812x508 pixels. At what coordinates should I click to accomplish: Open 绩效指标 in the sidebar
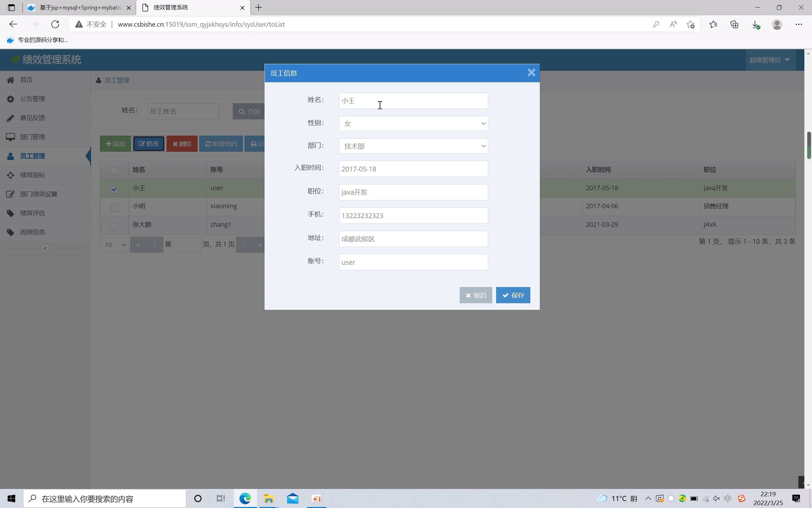pos(45,175)
